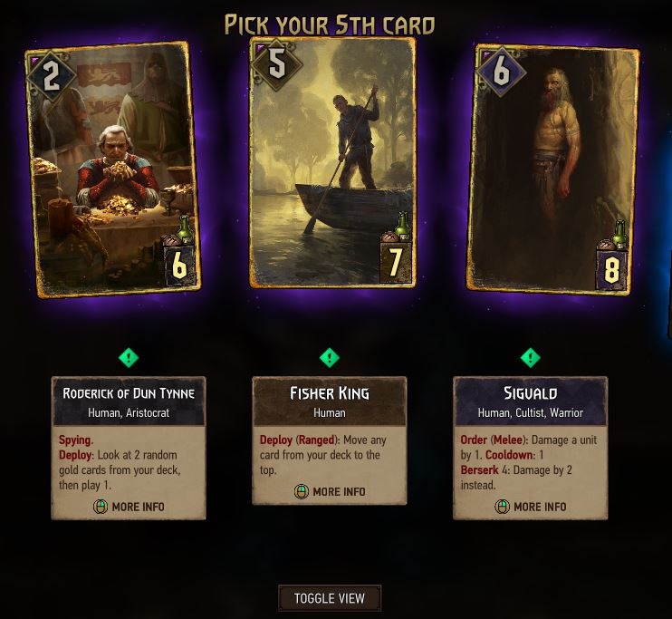
Task: Click provision cost 6 badge on Roderick card
Action: pyautogui.click(x=180, y=266)
